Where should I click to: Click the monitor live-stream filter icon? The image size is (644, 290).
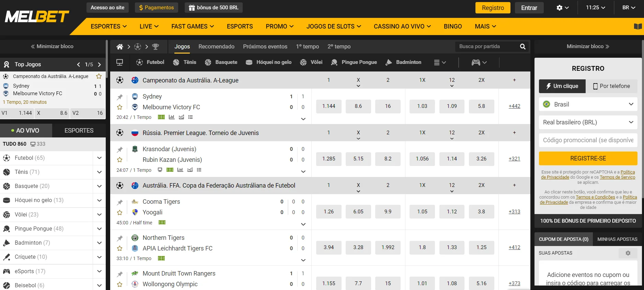click(120, 63)
